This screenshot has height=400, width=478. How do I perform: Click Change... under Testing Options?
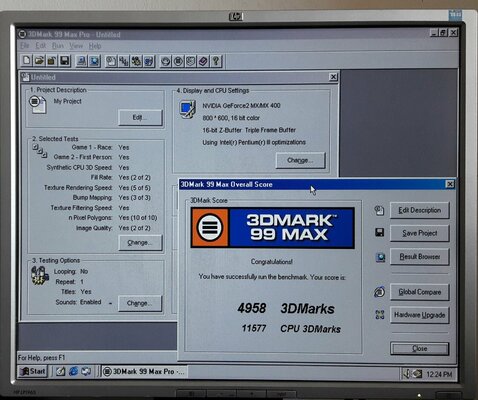tap(140, 303)
